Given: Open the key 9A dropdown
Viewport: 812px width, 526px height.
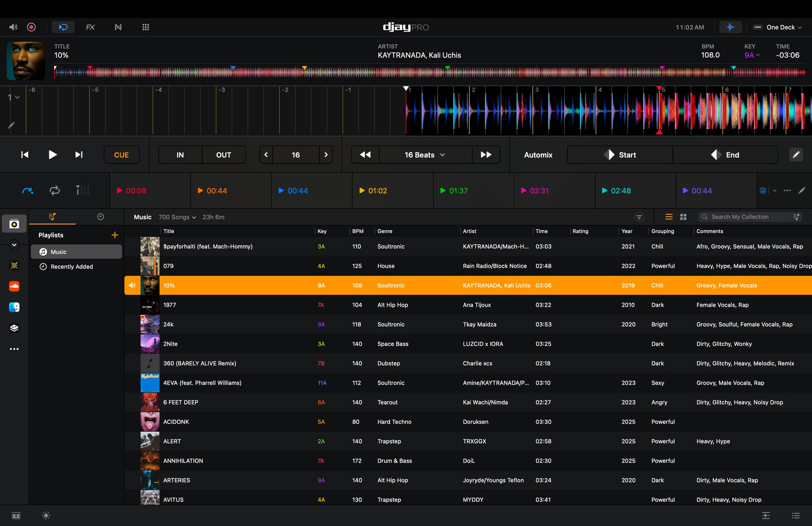Looking at the screenshot, I should click(x=752, y=55).
